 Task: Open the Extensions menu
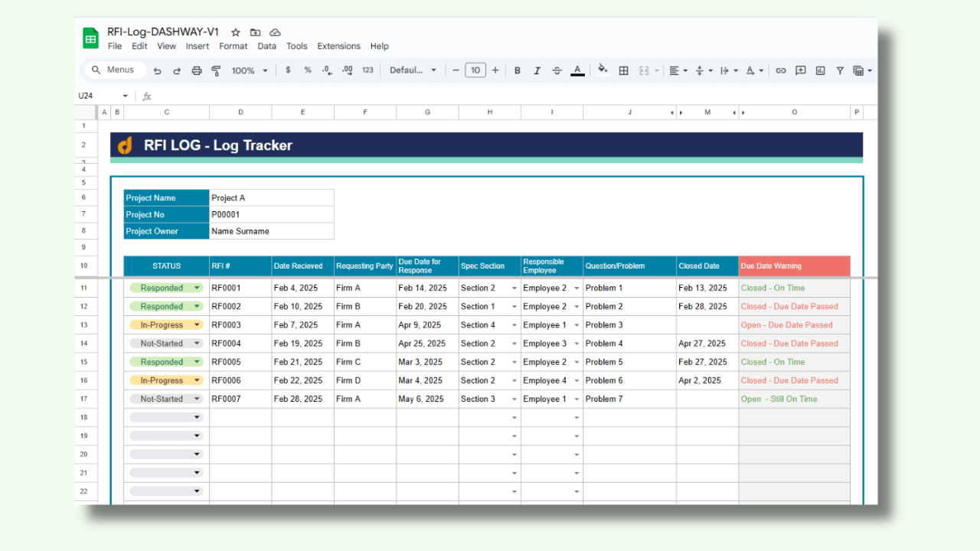pos(338,46)
